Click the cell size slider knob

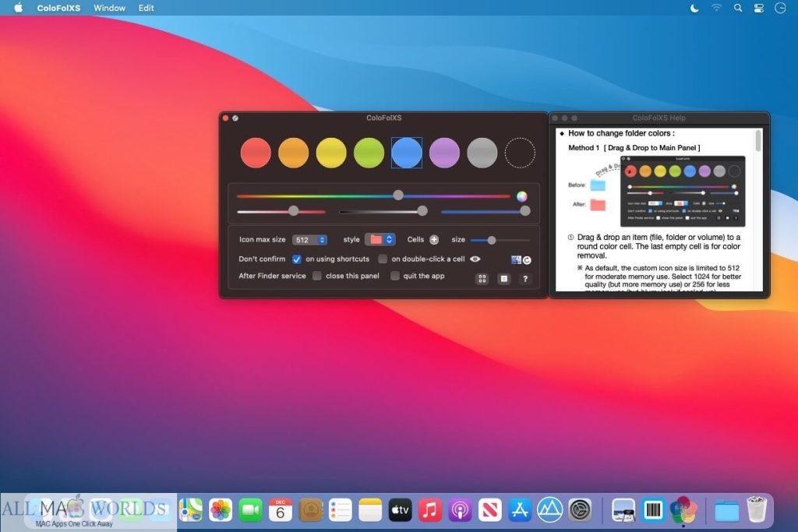point(491,240)
